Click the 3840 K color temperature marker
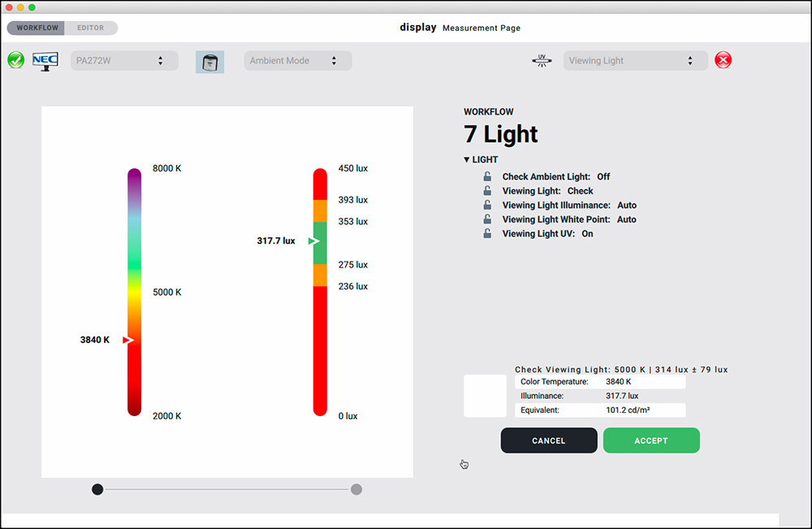 128,340
